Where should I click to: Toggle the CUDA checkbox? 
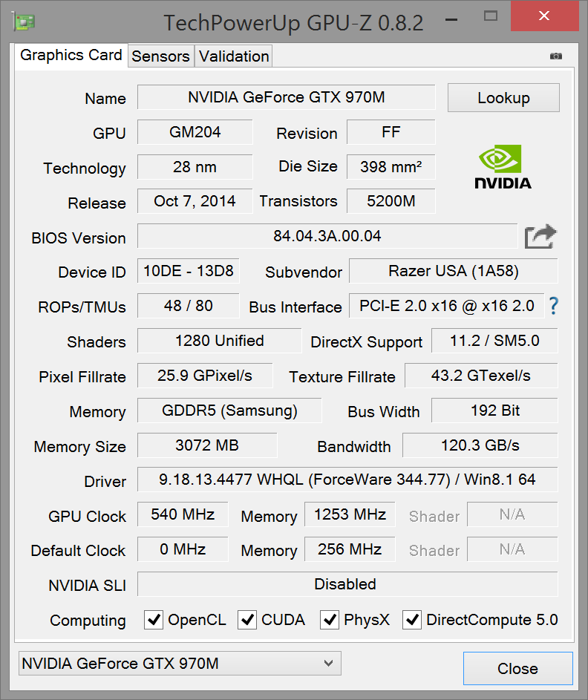coord(247,620)
